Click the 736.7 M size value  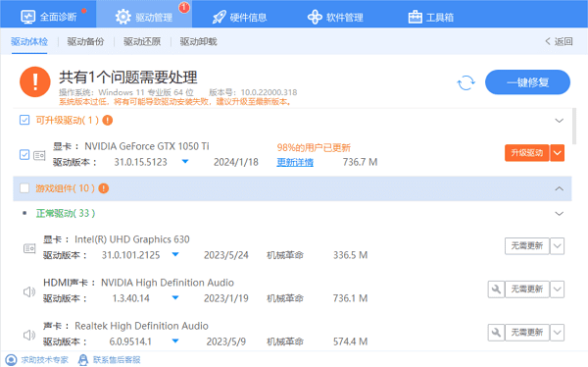(x=360, y=162)
